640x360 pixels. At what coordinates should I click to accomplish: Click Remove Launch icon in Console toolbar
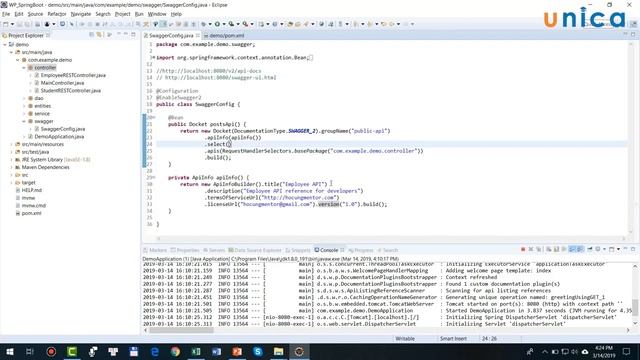(x=531, y=249)
